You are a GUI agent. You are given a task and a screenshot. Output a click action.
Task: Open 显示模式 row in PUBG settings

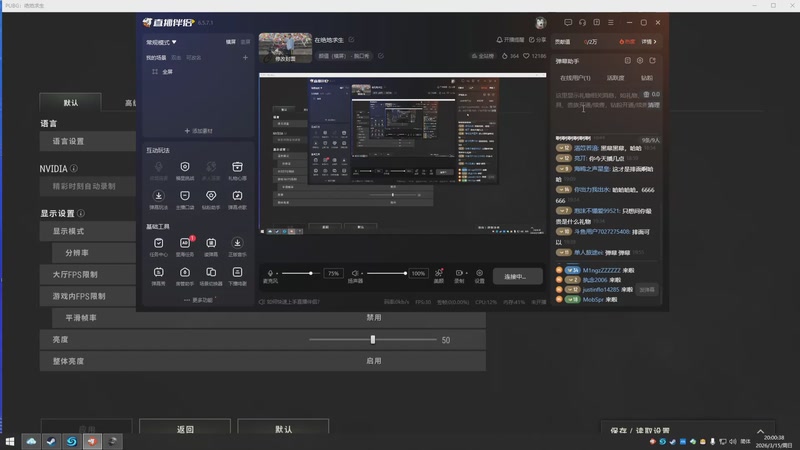(88, 231)
